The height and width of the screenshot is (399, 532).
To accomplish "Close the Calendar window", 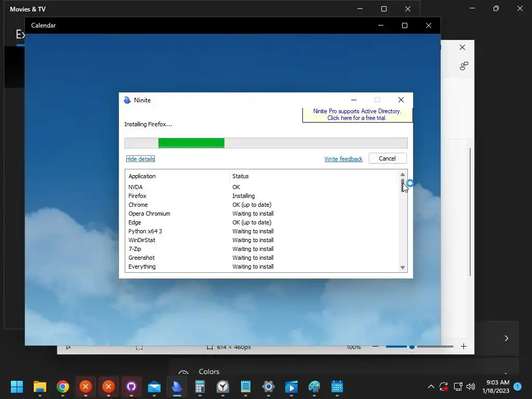I will pyautogui.click(x=429, y=25).
